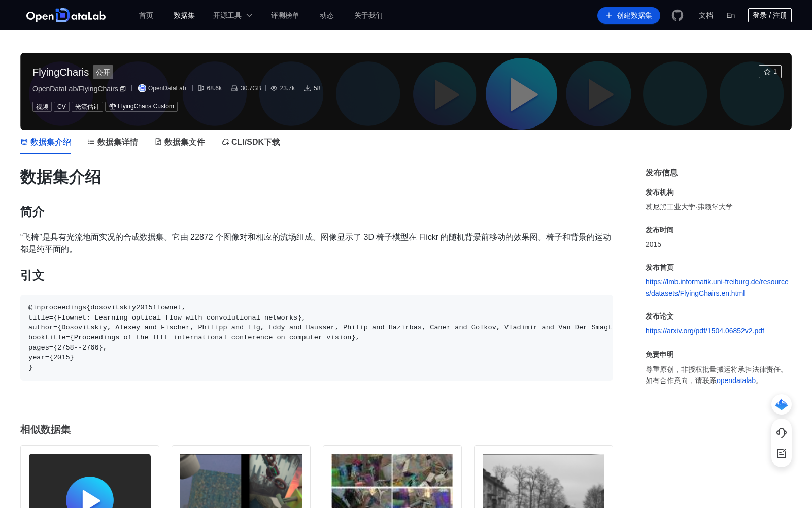The height and width of the screenshot is (508, 812).
Task: Open the CLI/SDK下载 tab
Action: coord(251,142)
